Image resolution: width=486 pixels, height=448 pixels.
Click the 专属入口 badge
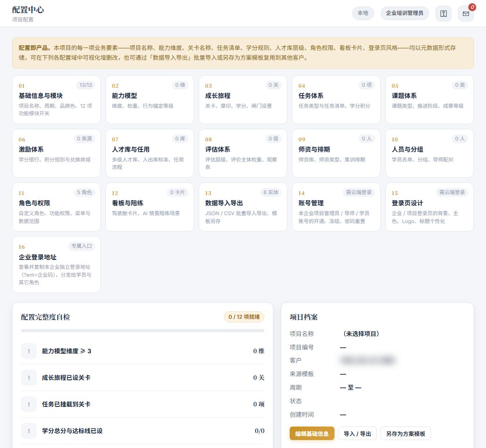point(82,246)
